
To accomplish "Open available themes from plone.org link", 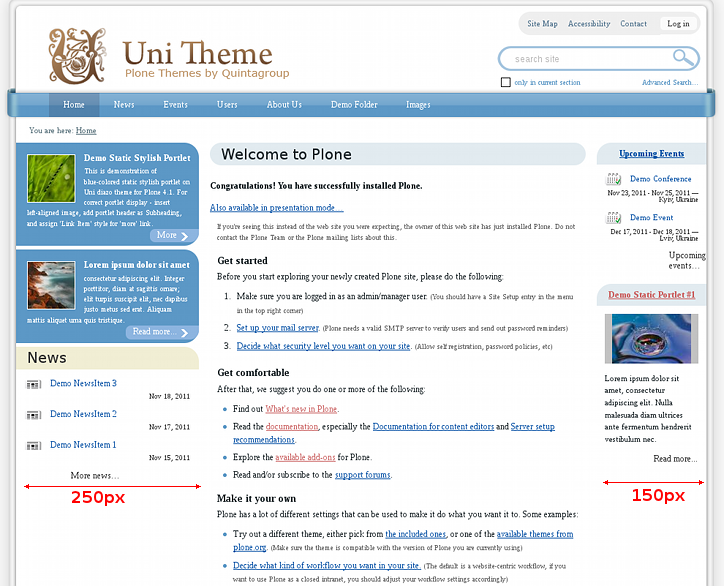I will (x=535, y=534).
